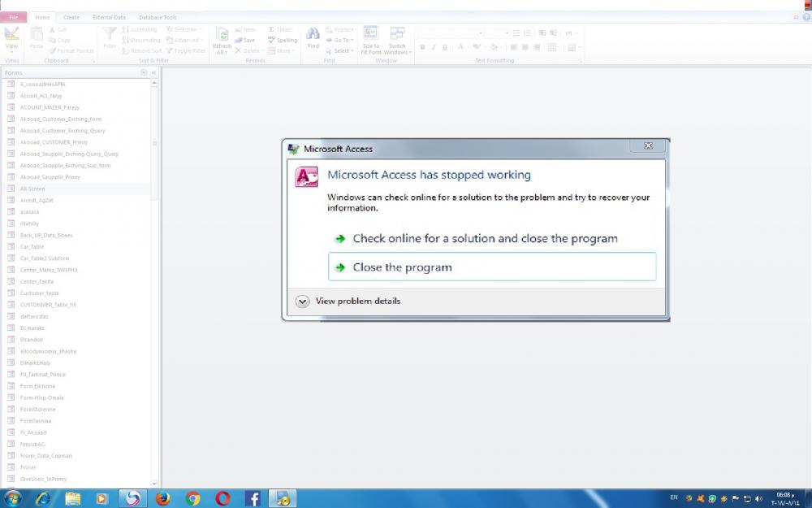This screenshot has height=508, width=812.
Task: Open Google Chrome from the taskbar
Action: [192, 499]
